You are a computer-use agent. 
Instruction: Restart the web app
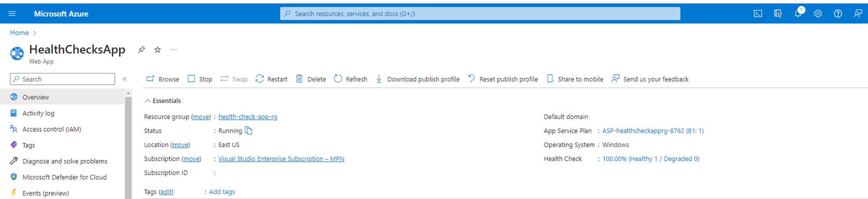tap(272, 79)
